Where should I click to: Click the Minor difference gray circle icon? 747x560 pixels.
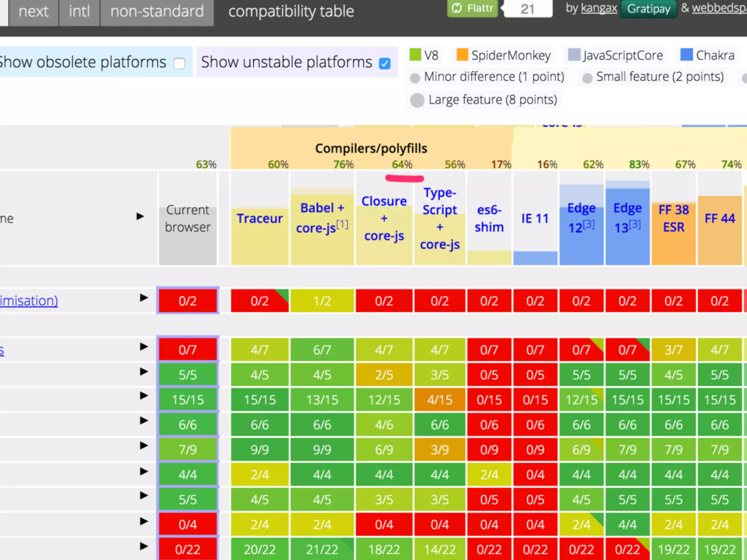(415, 78)
